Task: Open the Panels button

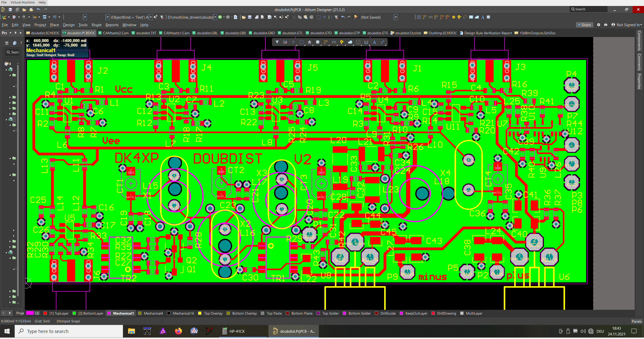Action: [636, 321]
